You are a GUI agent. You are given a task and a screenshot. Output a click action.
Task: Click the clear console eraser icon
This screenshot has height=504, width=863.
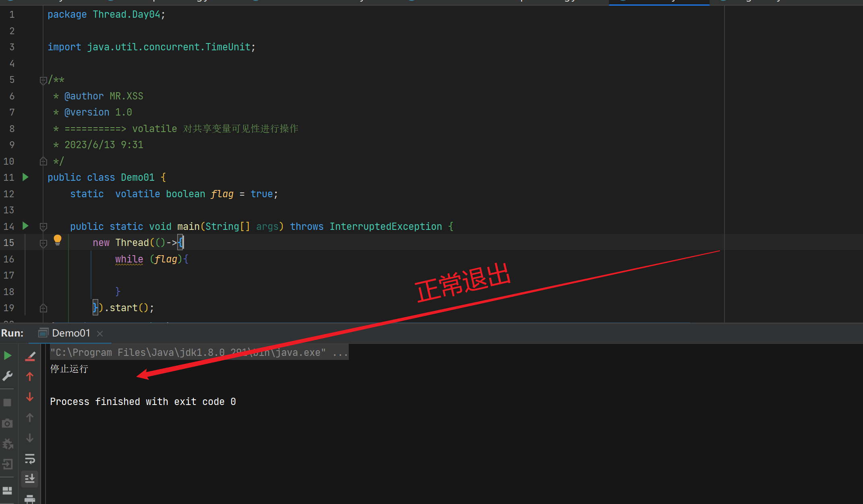[30, 356]
